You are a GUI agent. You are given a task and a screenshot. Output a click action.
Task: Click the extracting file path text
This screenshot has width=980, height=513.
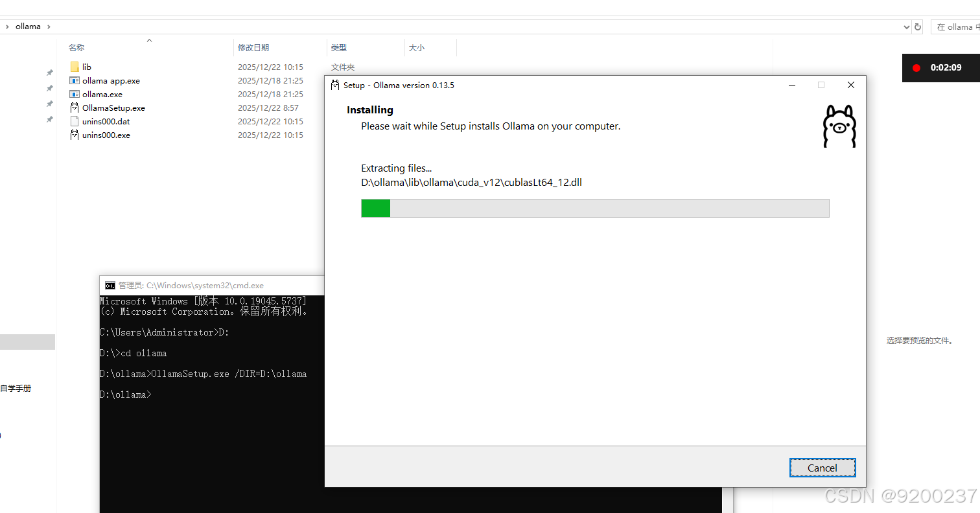(x=471, y=182)
